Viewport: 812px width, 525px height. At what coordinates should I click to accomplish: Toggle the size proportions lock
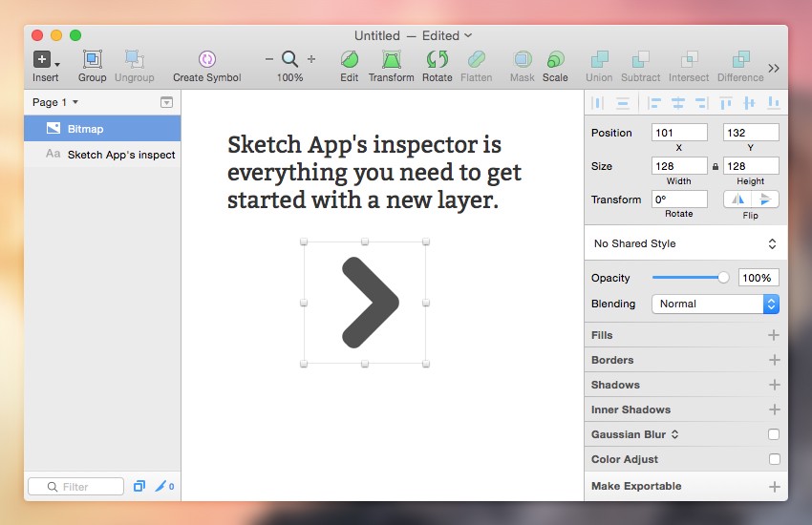coord(715,166)
